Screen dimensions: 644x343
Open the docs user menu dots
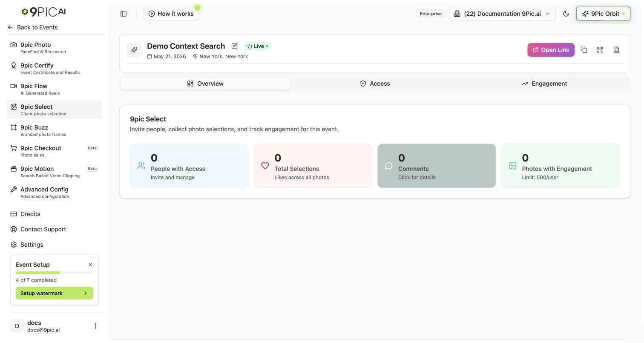tap(95, 326)
